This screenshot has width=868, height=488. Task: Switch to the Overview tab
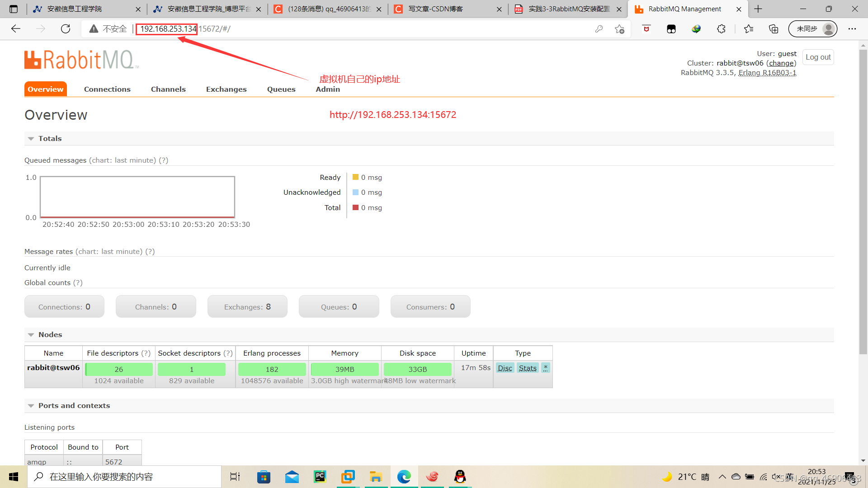tap(46, 89)
